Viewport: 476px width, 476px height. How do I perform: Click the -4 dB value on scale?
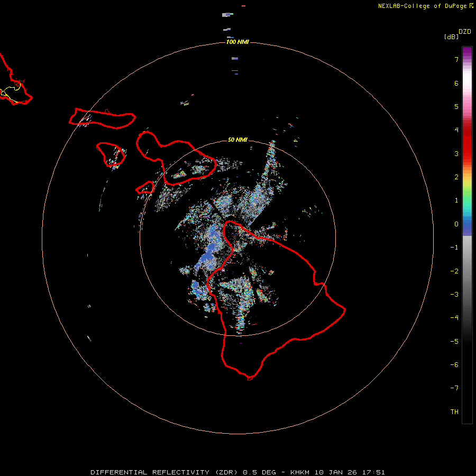[454, 317]
